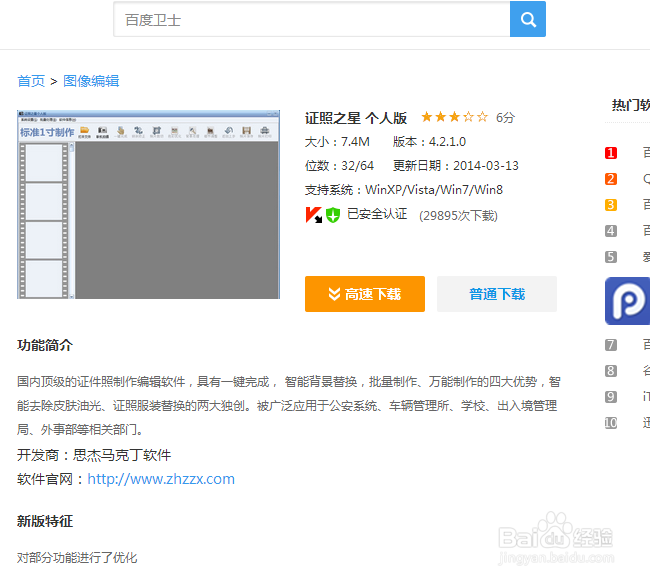The height and width of the screenshot is (581, 650).
Task: Select rank 2 badge in hot software list
Action: coord(611,179)
